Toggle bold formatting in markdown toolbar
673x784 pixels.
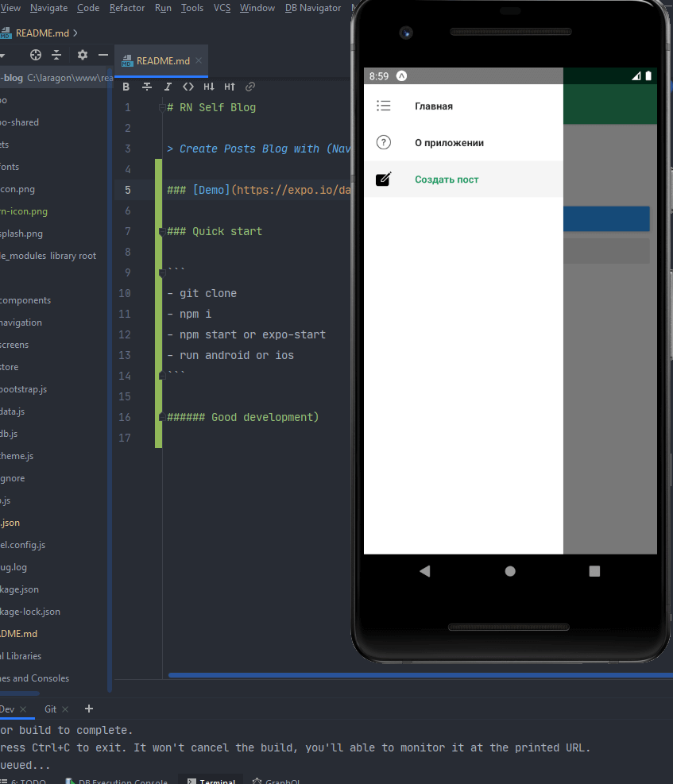coord(126,87)
